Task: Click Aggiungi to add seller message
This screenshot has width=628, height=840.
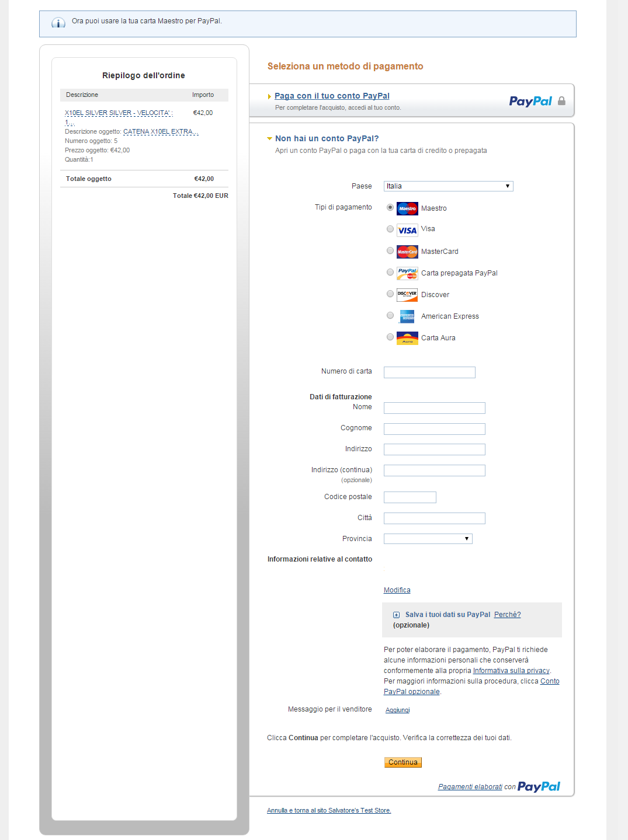Action: [398, 710]
